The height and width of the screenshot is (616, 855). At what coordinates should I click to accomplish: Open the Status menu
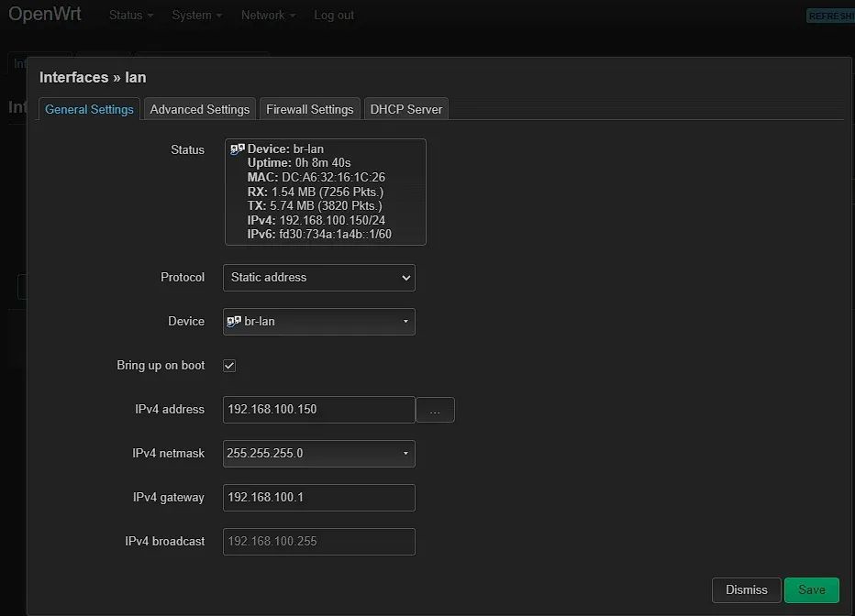click(130, 16)
